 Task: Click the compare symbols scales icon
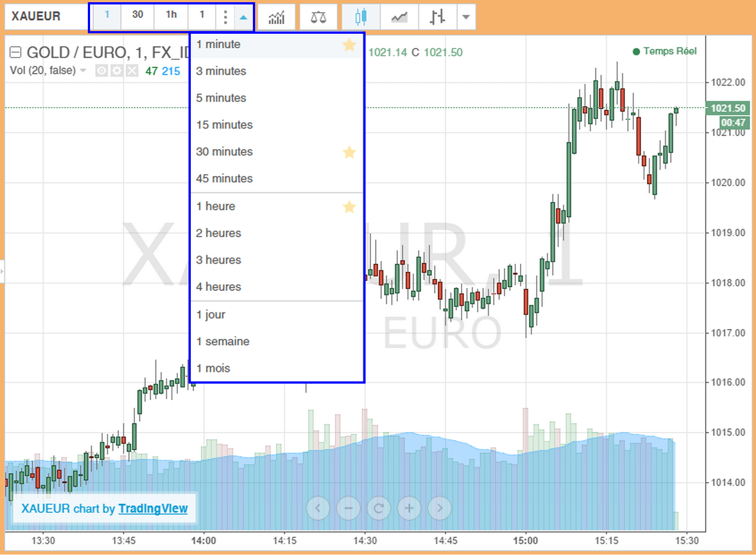pos(318,17)
